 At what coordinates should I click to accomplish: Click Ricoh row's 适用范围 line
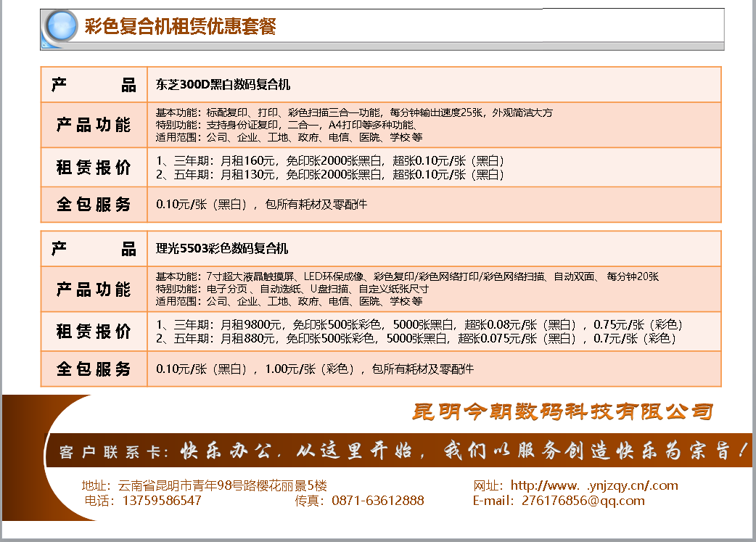pos(289,301)
